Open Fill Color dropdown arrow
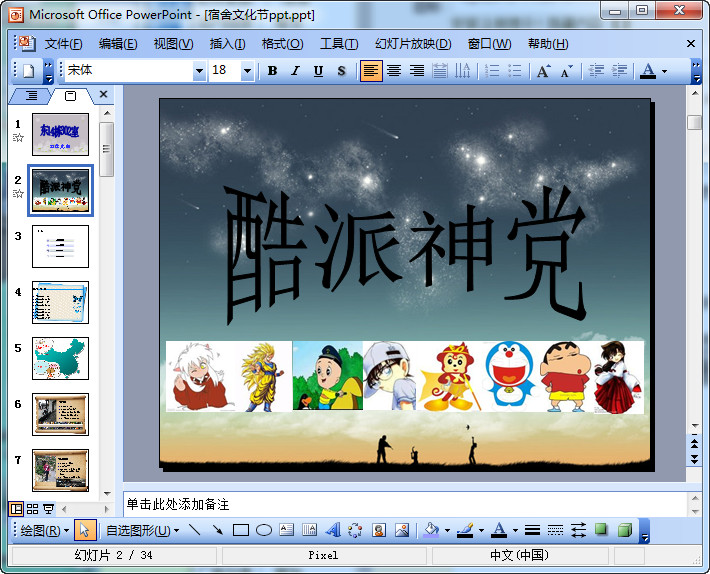 pos(447,531)
